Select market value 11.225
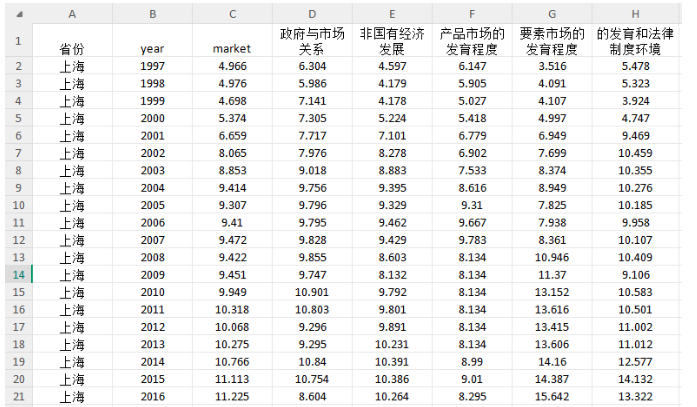The width and height of the screenshot is (697, 407). click(x=232, y=396)
